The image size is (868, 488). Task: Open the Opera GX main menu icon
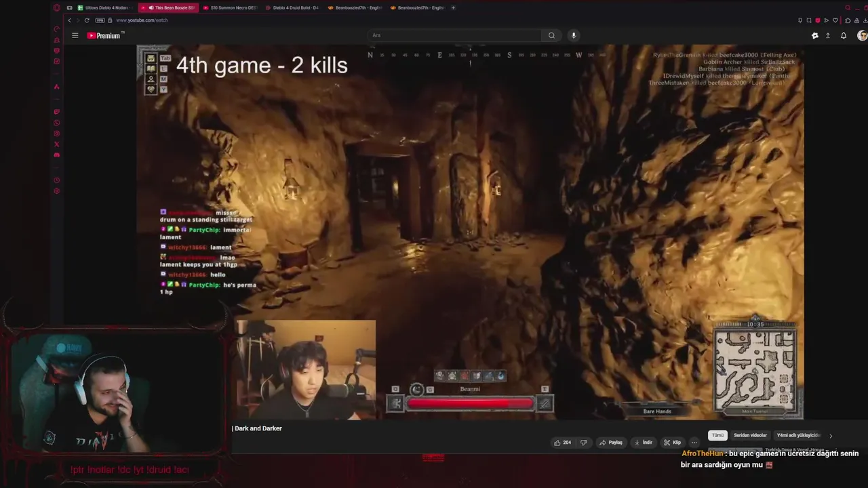[57, 7]
